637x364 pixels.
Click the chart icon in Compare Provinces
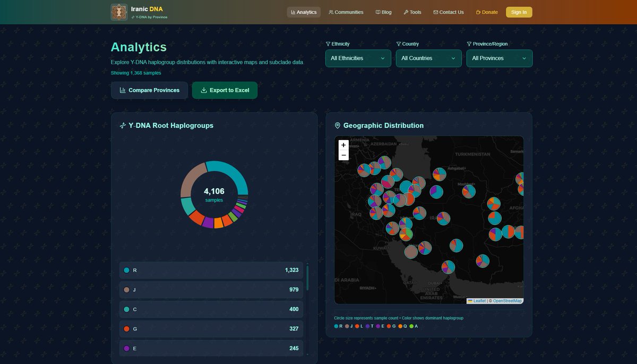[x=123, y=90]
